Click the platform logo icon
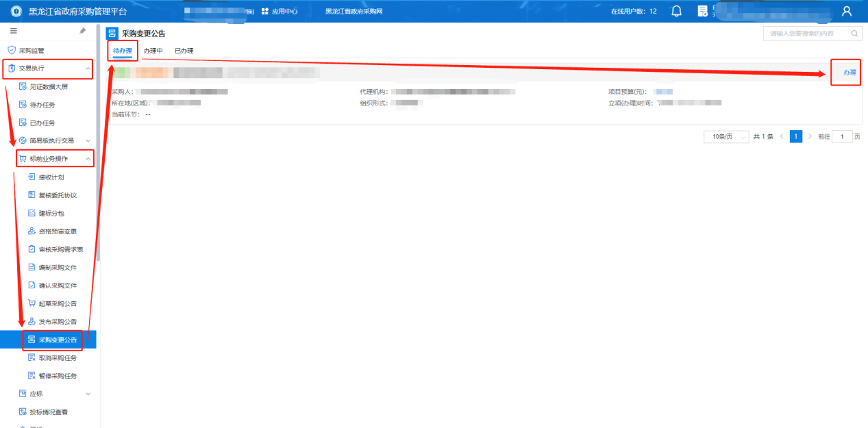868x428 pixels. (x=16, y=11)
